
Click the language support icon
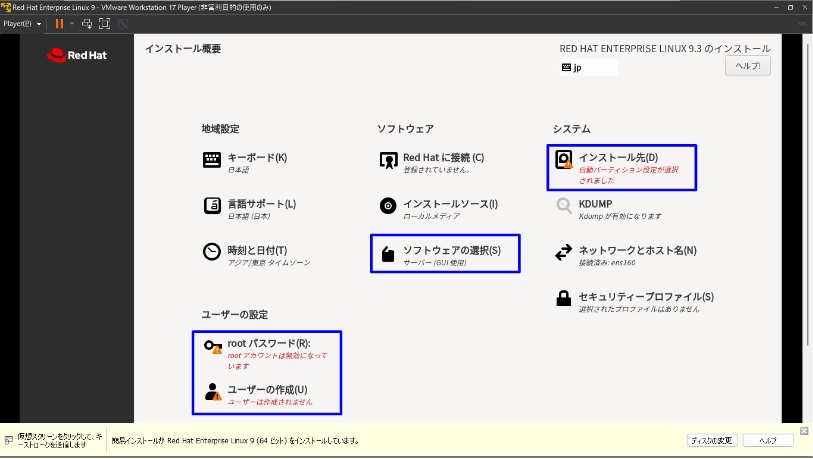[212, 206]
